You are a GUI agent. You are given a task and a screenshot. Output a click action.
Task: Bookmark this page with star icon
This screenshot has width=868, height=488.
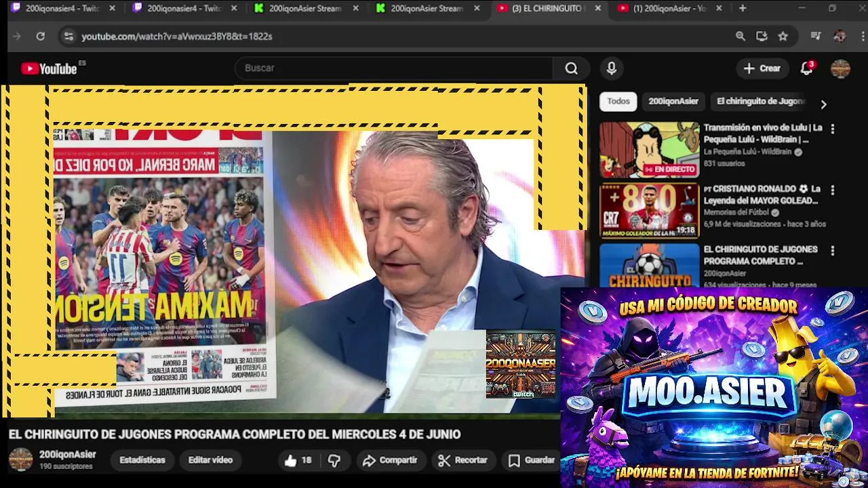coord(783,37)
